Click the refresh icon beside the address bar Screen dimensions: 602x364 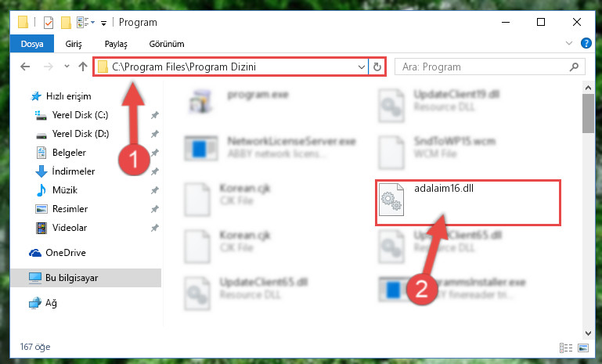377,67
